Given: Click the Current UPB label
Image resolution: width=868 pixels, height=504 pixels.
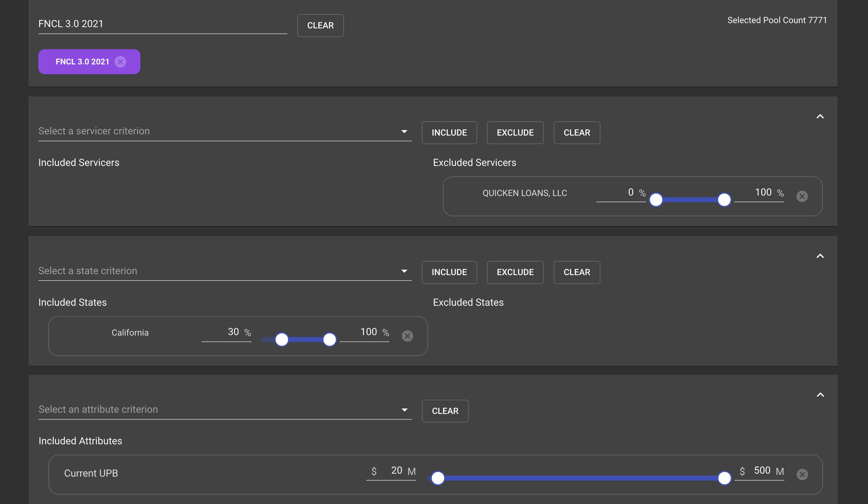Looking at the screenshot, I should 91,473.
